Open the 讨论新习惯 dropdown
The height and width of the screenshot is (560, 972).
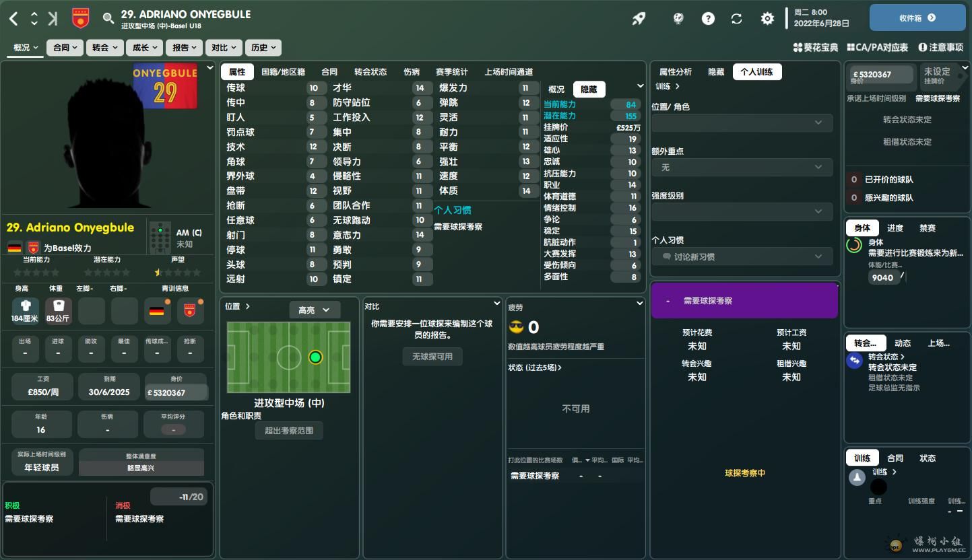[x=742, y=256]
